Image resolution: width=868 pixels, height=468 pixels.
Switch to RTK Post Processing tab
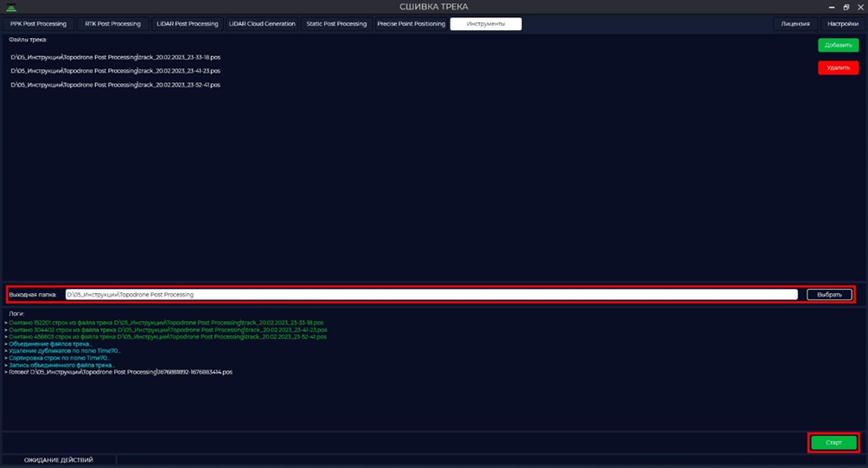point(113,24)
